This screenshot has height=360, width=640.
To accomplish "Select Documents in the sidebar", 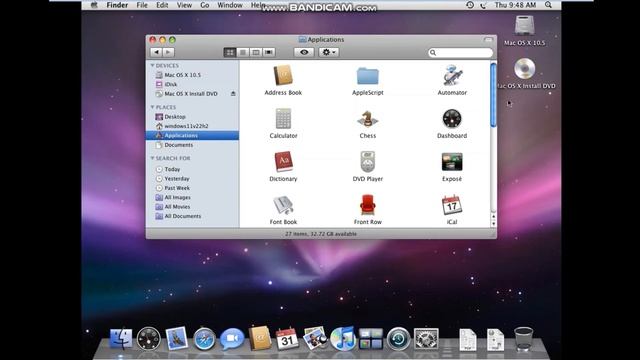I will click(x=192, y=145).
